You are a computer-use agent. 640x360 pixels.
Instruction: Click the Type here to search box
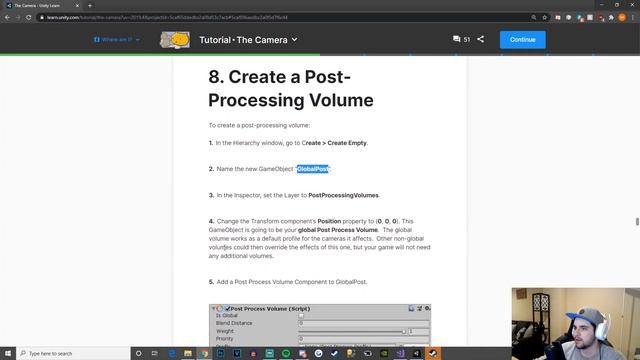click(x=73, y=353)
